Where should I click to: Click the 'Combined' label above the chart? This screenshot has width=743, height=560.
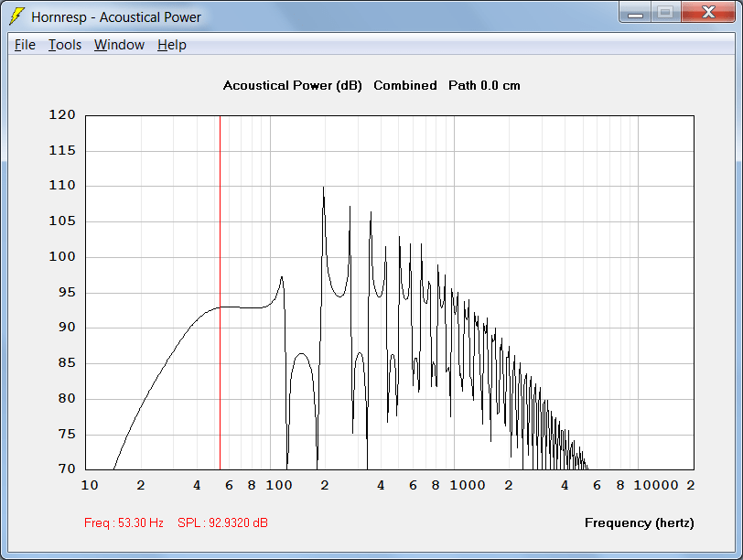point(405,85)
